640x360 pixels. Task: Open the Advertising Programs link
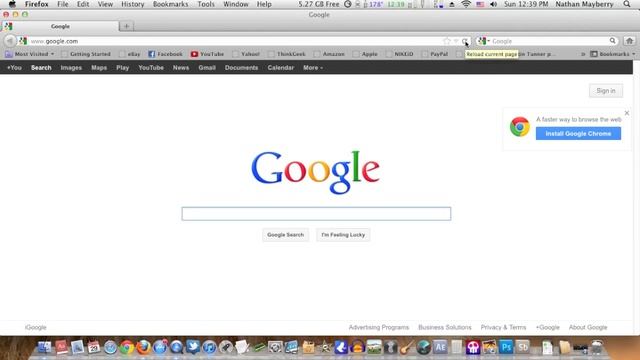(378, 327)
